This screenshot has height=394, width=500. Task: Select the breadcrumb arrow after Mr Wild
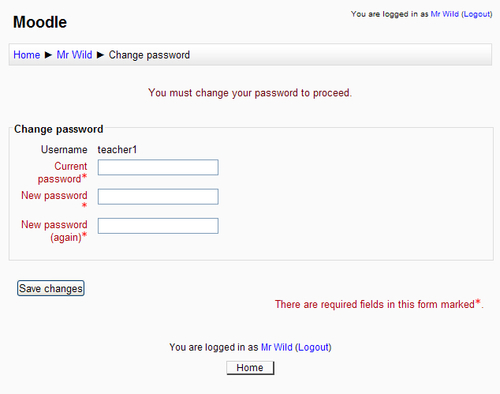coord(100,55)
